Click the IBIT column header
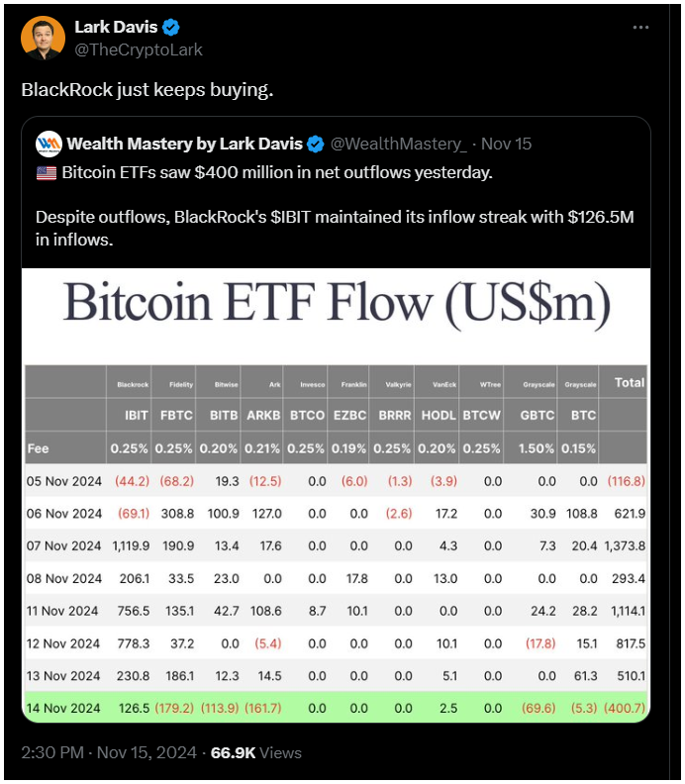 point(137,415)
